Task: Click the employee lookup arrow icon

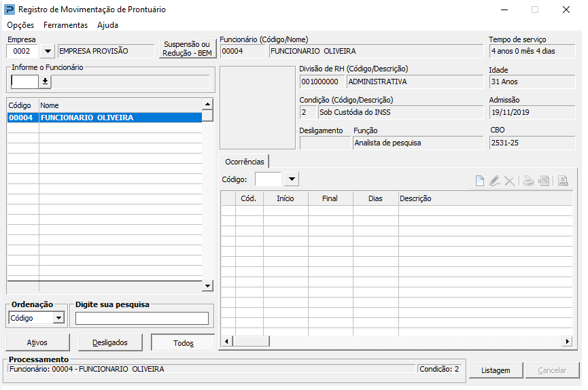Action: tap(45, 82)
